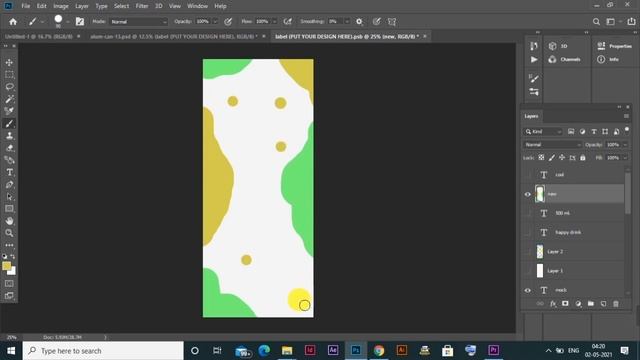Click the background white color swatch

coord(13,272)
